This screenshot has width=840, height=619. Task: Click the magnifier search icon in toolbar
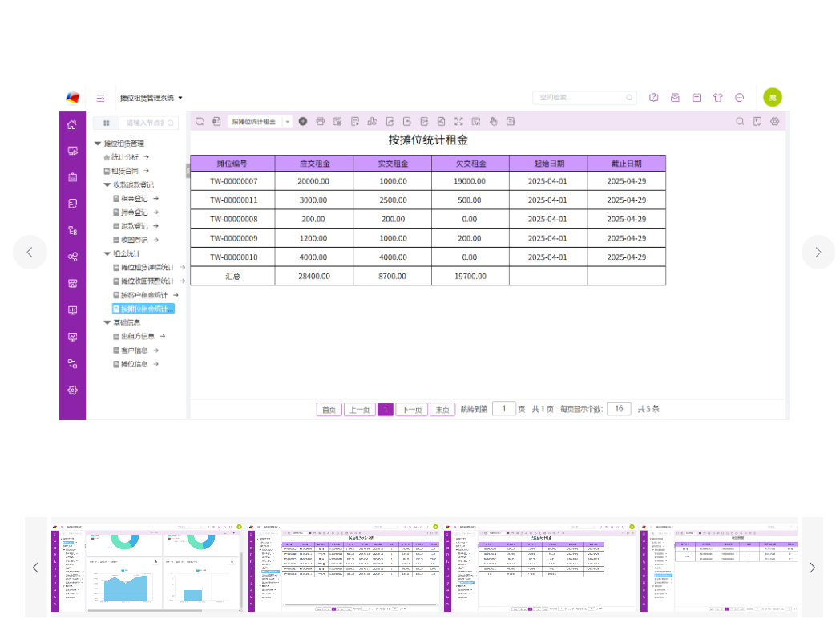point(740,122)
